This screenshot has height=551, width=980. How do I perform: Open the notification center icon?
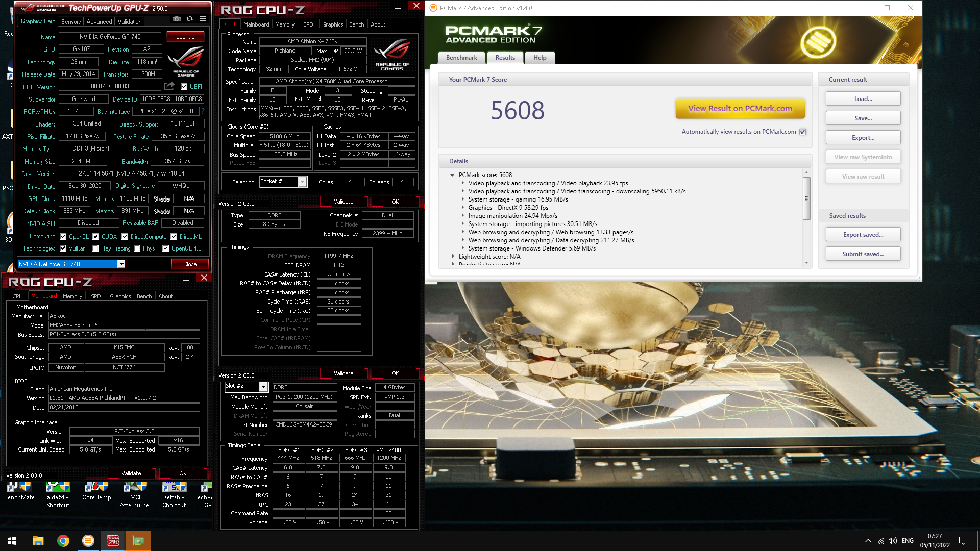pyautogui.click(x=963, y=541)
